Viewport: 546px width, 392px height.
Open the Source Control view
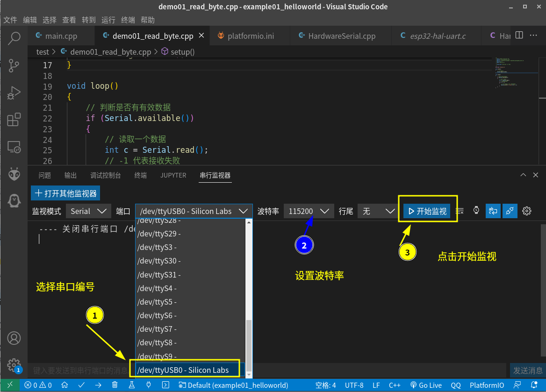coord(14,65)
